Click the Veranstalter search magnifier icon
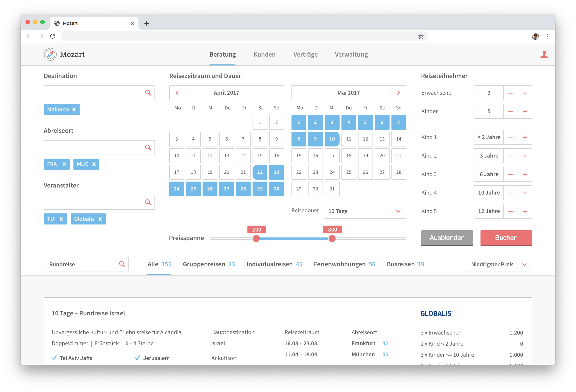The image size is (576, 392). click(148, 202)
